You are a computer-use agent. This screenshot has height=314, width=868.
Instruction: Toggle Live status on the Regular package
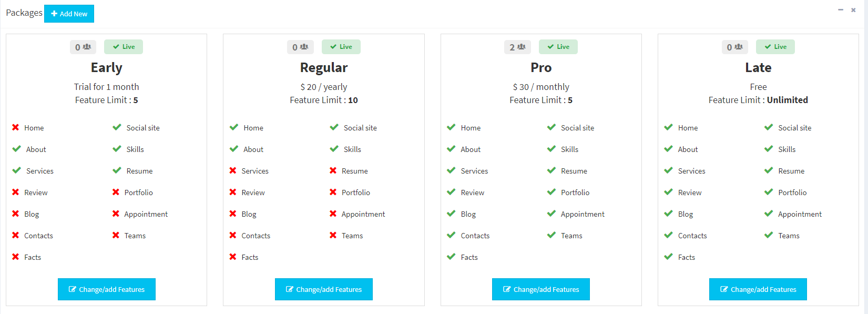coord(341,47)
